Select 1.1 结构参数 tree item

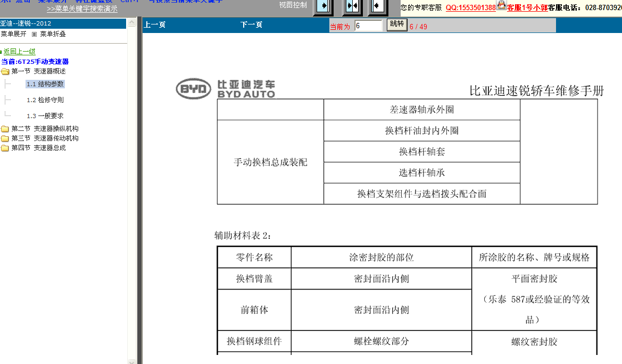[x=45, y=84]
